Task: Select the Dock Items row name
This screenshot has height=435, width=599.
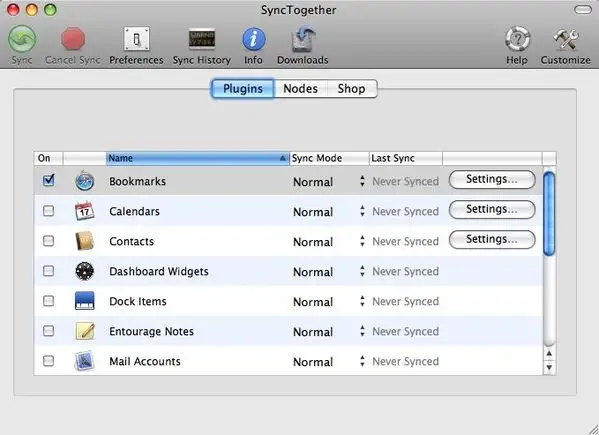Action: (x=138, y=301)
